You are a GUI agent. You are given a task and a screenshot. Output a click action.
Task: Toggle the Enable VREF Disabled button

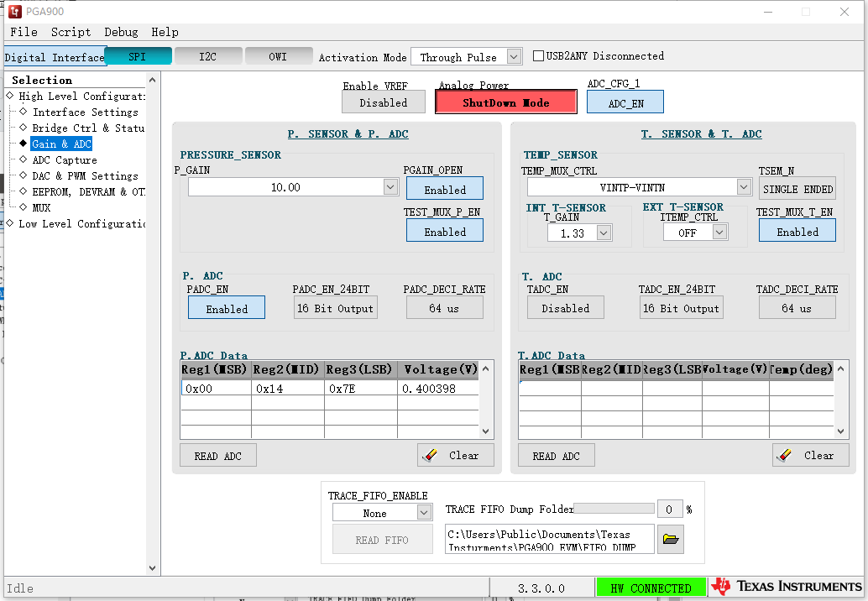[x=383, y=102]
